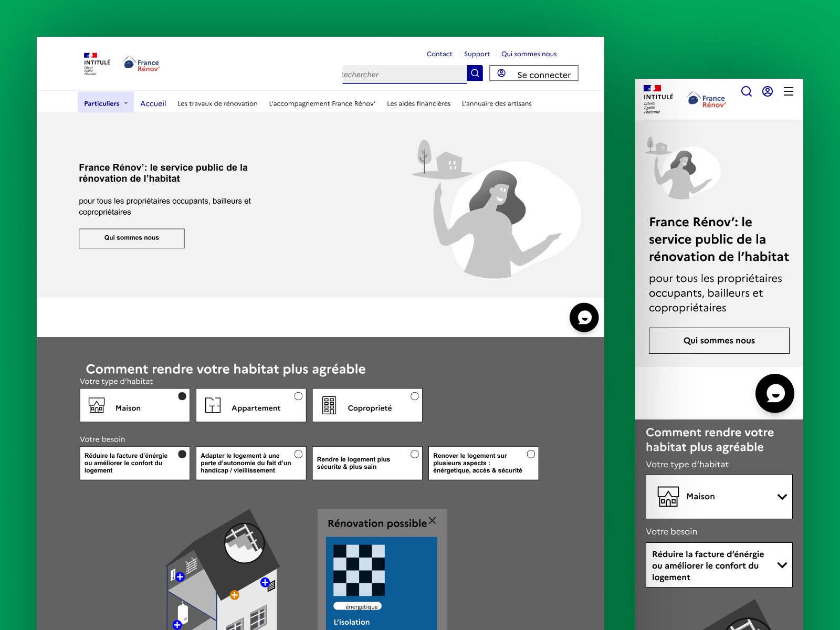The image size is (840, 630).
Task: Click the Contact link in the header
Action: 439,54
